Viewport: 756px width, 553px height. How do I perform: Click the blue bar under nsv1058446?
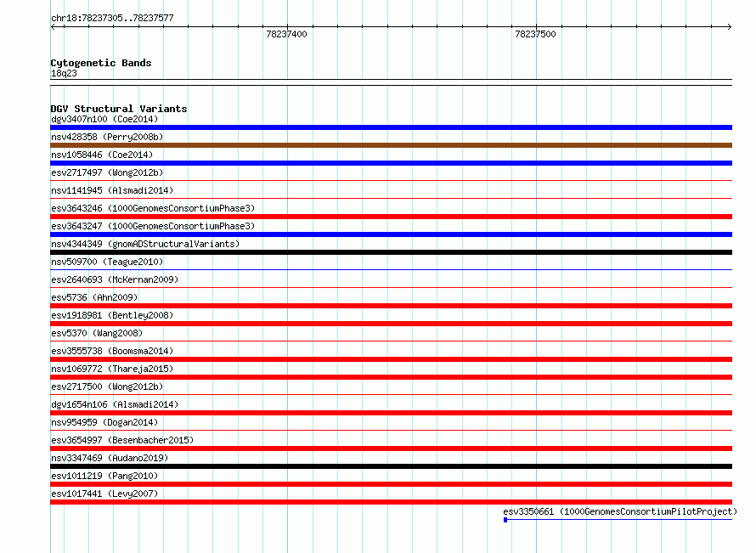[x=391, y=163]
